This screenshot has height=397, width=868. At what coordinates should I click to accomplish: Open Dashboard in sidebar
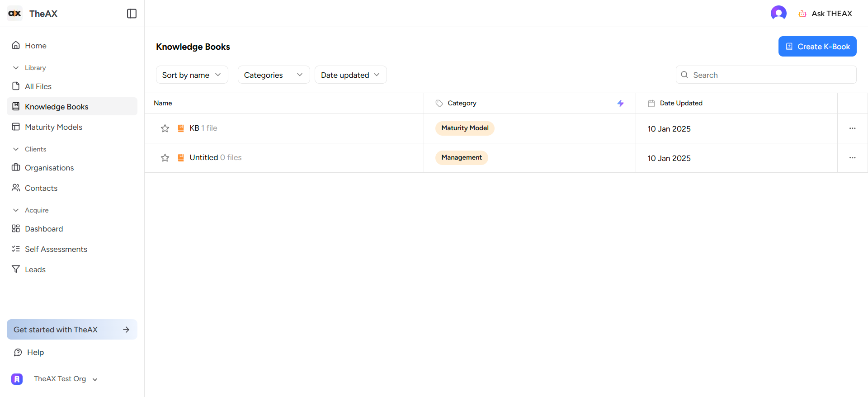(72, 228)
